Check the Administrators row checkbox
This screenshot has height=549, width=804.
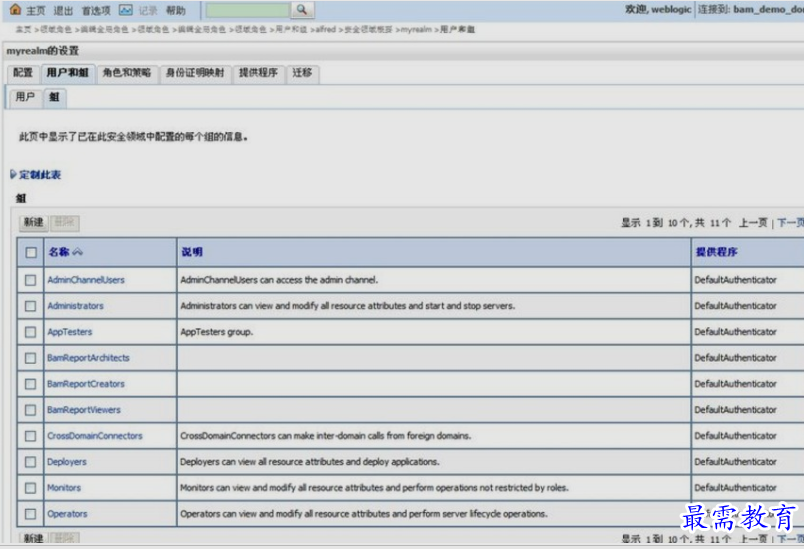(x=31, y=306)
